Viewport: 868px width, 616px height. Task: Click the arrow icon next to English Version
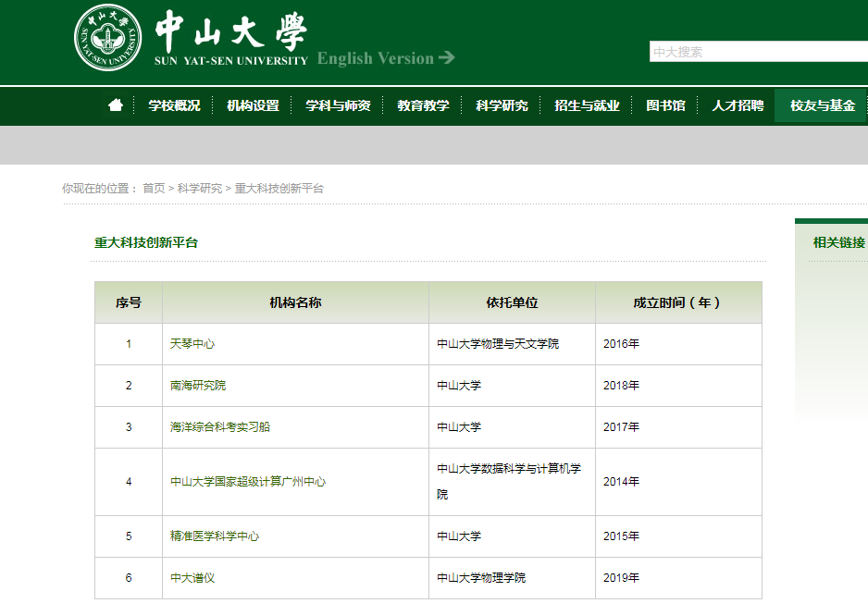coord(448,57)
